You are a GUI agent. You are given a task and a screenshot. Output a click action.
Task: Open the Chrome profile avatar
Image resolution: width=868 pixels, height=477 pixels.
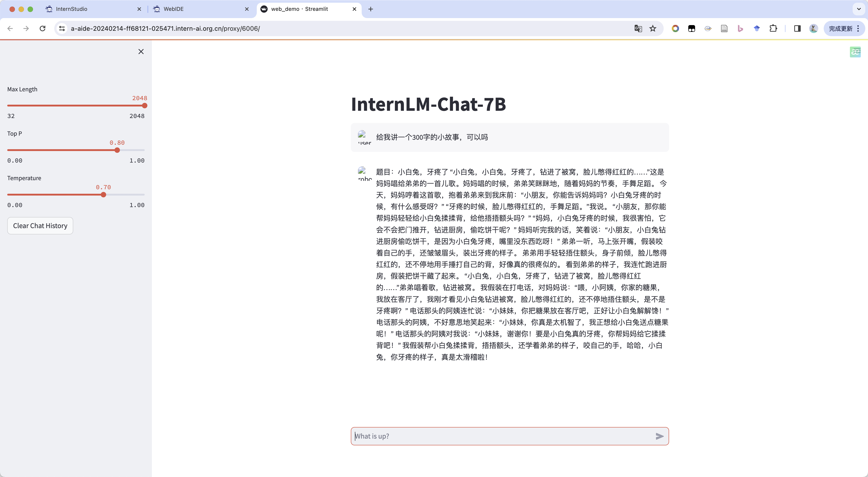click(x=814, y=29)
